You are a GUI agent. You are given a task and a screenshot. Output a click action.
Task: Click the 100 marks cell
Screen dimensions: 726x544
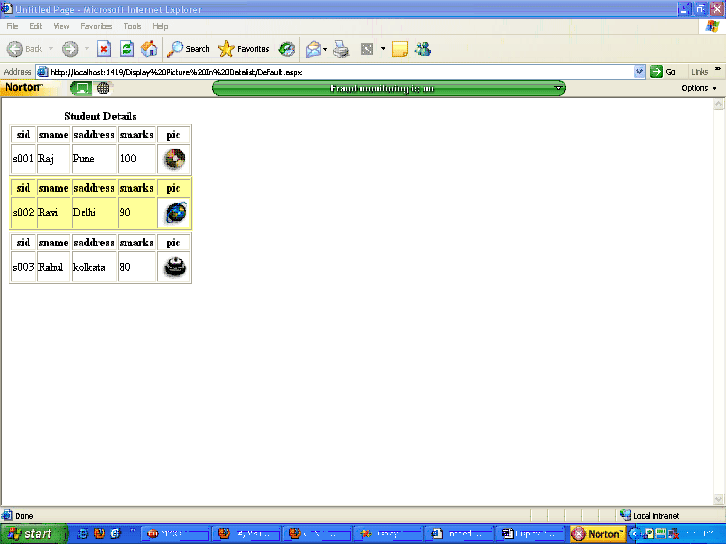tap(137, 158)
